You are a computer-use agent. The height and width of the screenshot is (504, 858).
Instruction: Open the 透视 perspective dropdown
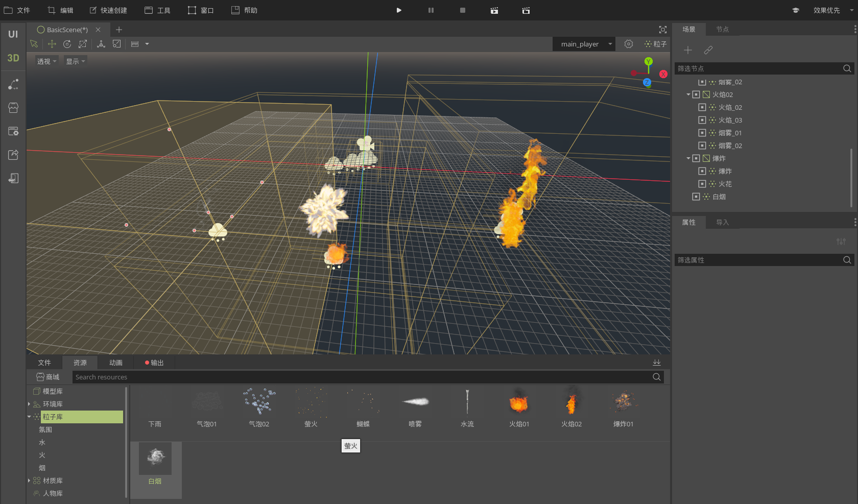46,61
